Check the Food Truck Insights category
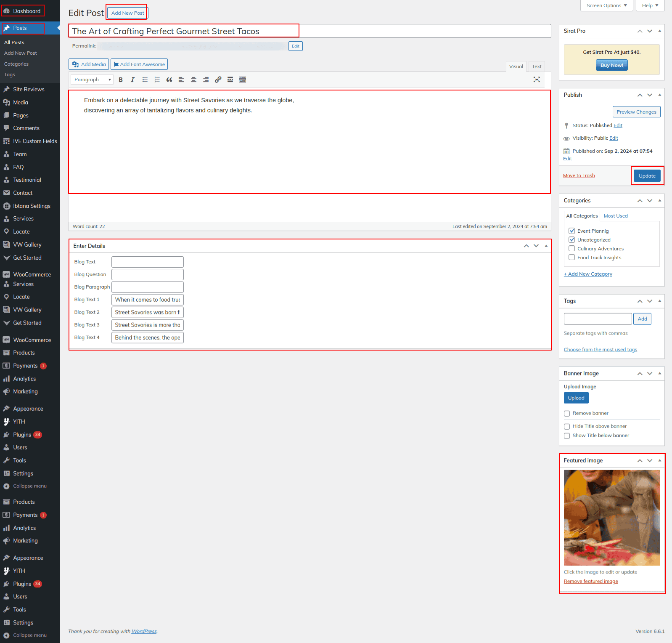This screenshot has height=643, width=672. coord(571,258)
